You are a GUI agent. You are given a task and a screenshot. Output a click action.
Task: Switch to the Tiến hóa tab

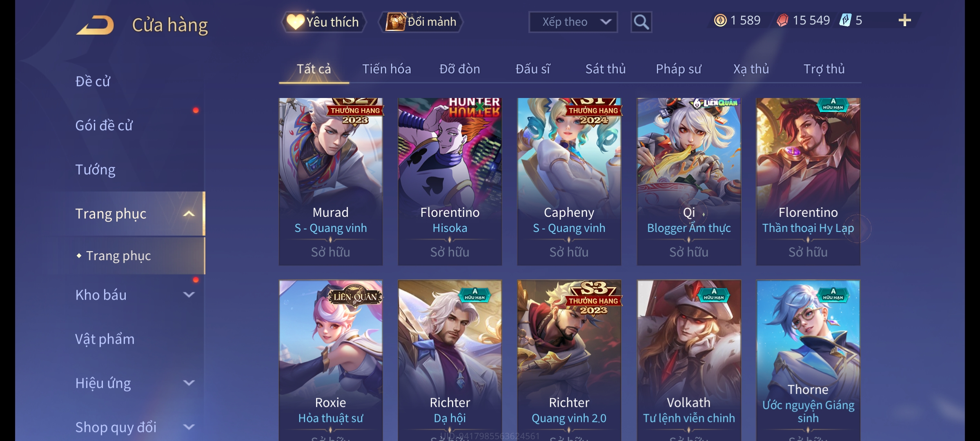pos(387,69)
